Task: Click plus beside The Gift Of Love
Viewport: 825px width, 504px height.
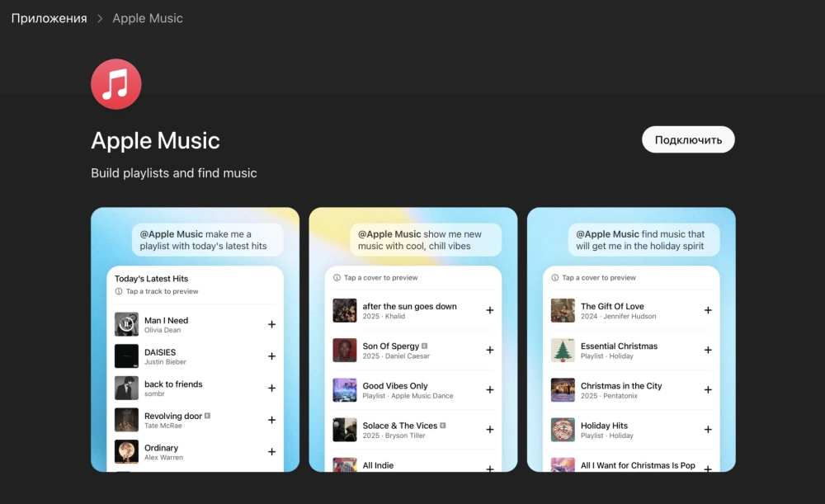Action: click(x=707, y=310)
